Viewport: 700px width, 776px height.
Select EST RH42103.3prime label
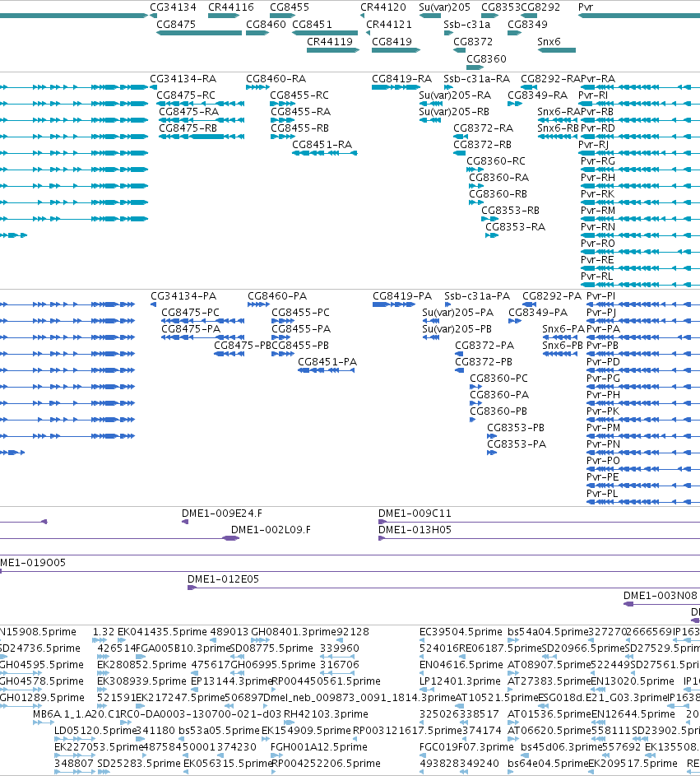click(x=326, y=714)
